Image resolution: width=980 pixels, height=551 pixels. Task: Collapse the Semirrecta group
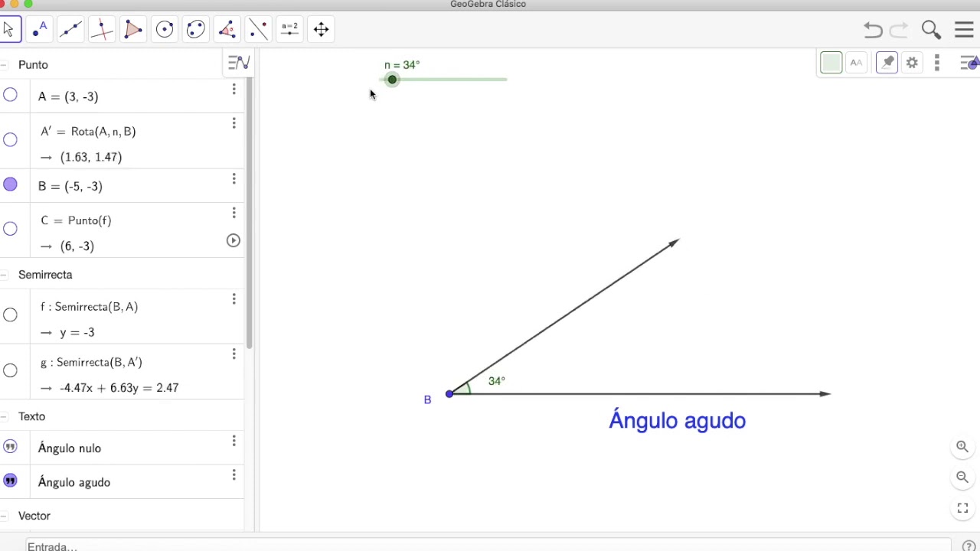tap(5, 275)
